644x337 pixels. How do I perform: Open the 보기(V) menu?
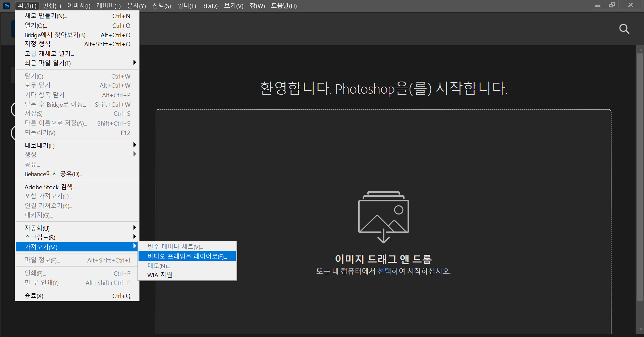(234, 6)
